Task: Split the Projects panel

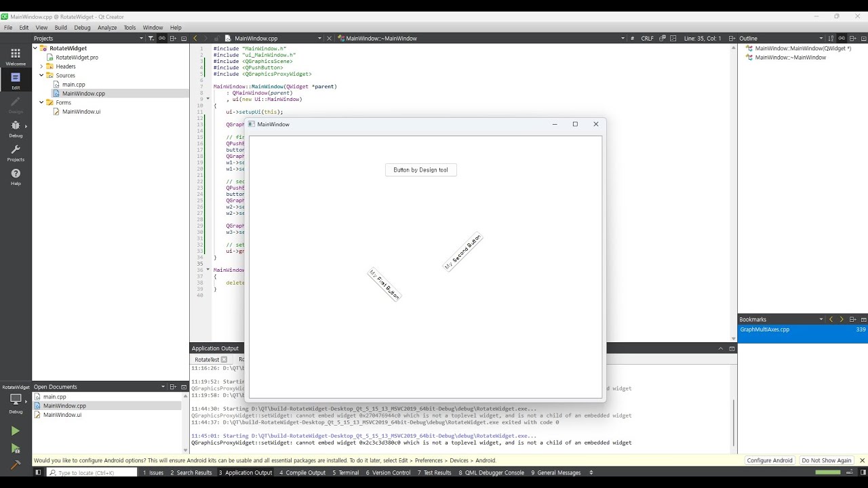Action: tap(174, 39)
